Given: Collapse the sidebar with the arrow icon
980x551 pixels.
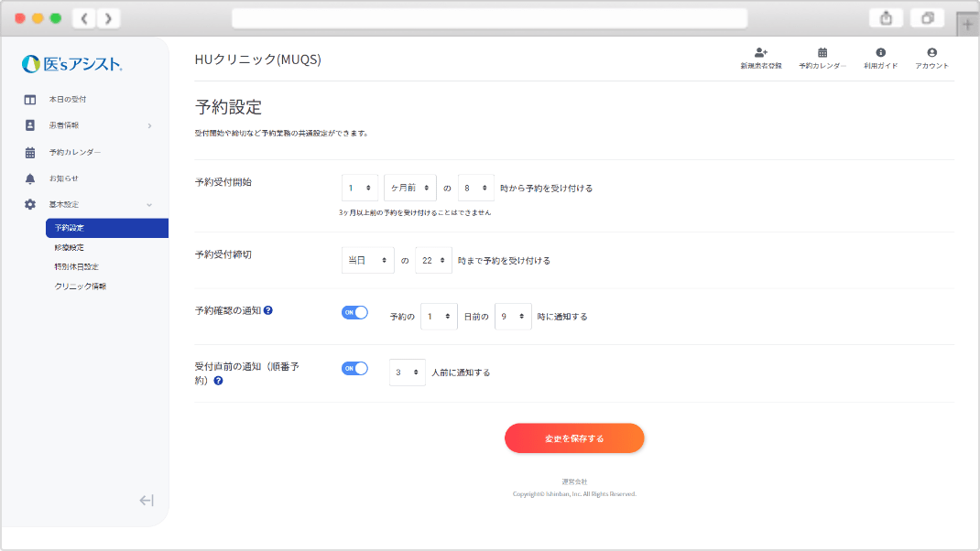Looking at the screenshot, I should [x=147, y=500].
